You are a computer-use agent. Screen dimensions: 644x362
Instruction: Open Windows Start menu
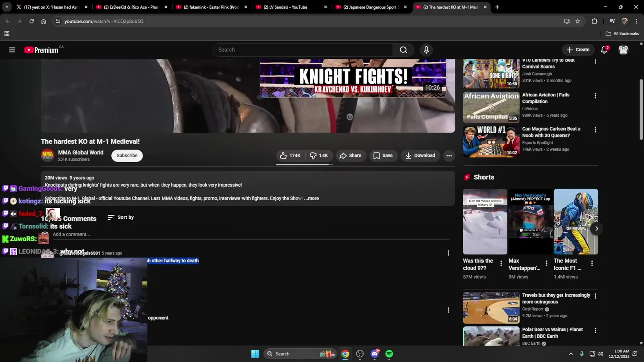(255, 354)
